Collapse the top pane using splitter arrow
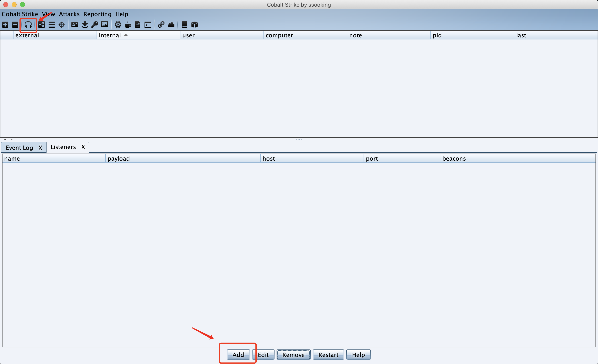 [5, 139]
